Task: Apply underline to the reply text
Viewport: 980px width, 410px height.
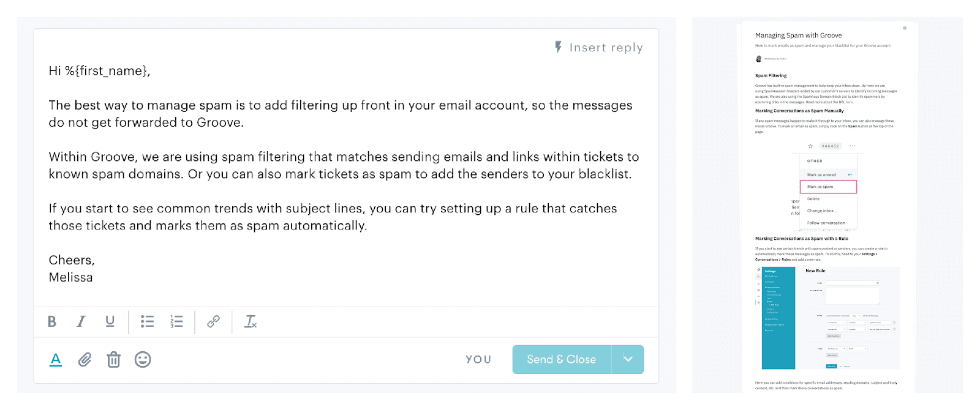Action: 110,322
